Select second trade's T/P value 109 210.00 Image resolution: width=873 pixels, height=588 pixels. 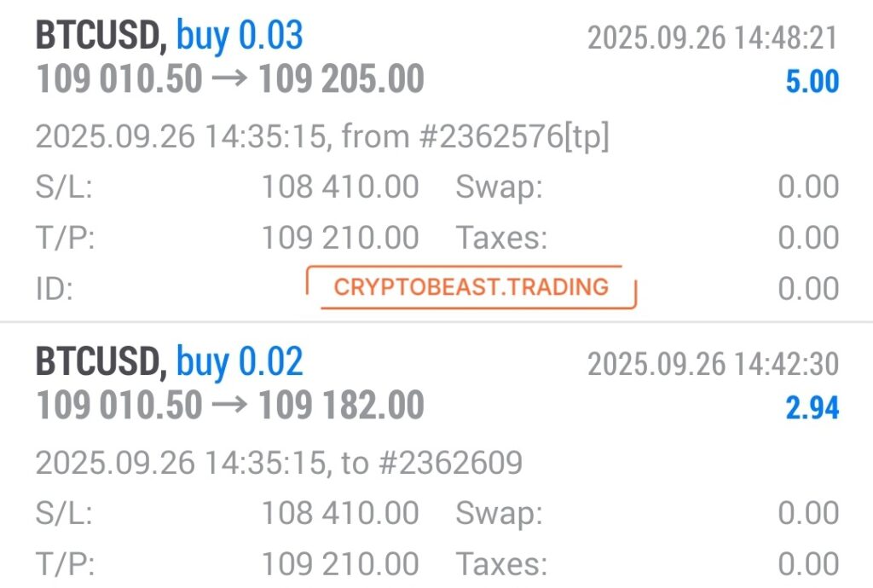pyautogui.click(x=340, y=564)
